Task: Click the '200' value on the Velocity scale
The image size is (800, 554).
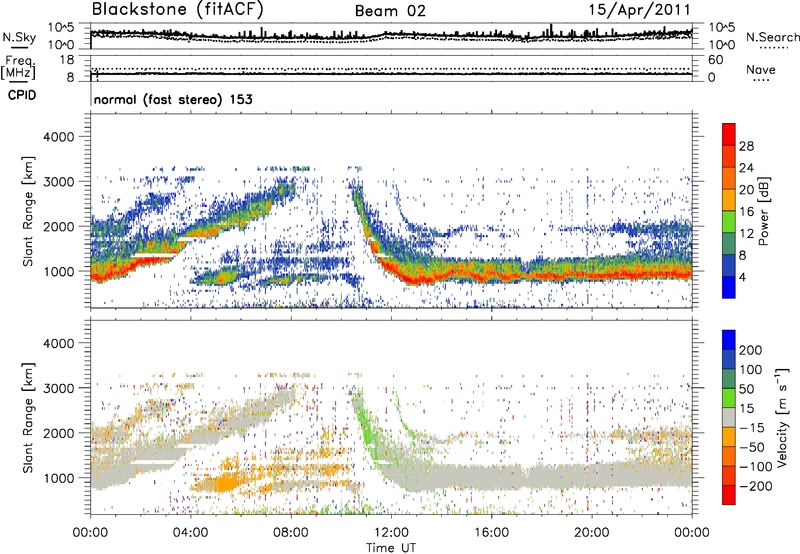Action: (x=751, y=350)
